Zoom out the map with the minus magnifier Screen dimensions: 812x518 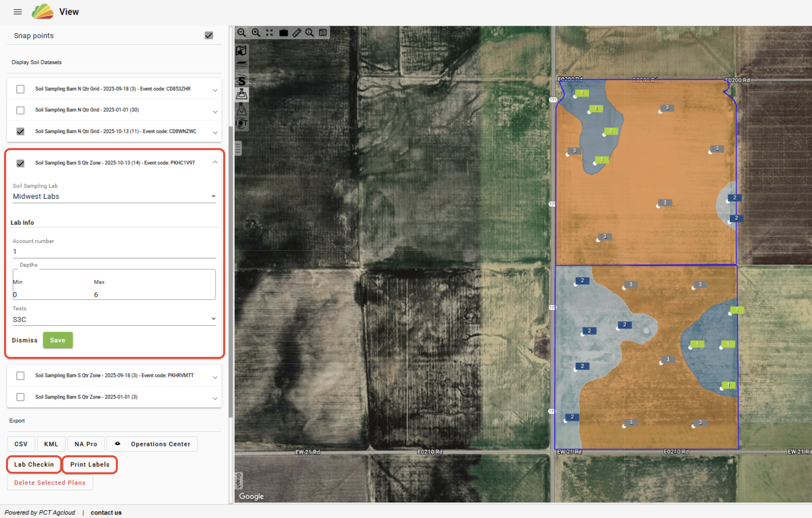click(242, 33)
